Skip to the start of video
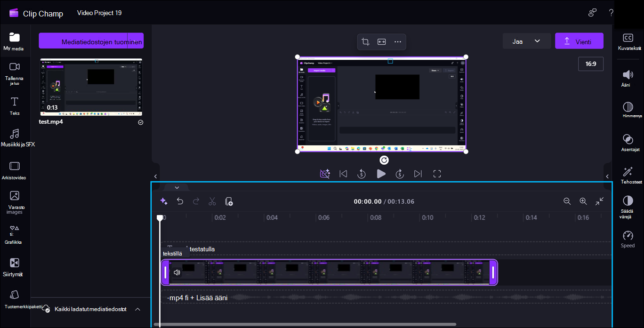 pos(343,174)
